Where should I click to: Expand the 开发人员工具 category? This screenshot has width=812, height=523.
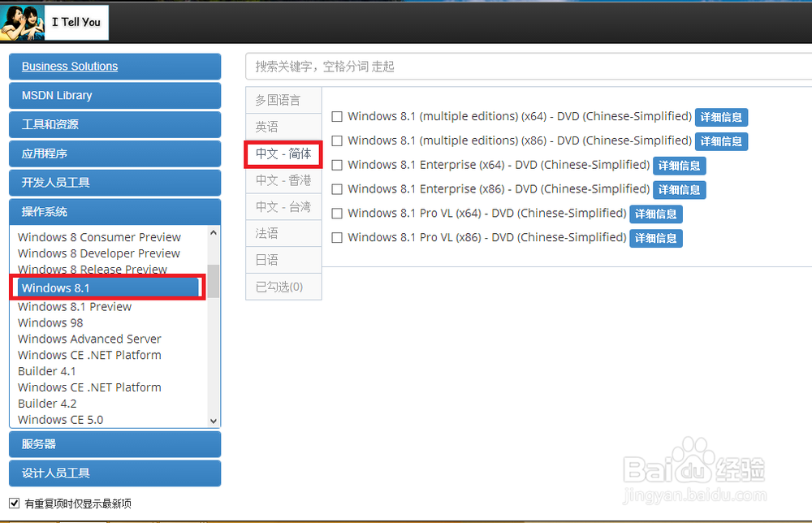[115, 183]
